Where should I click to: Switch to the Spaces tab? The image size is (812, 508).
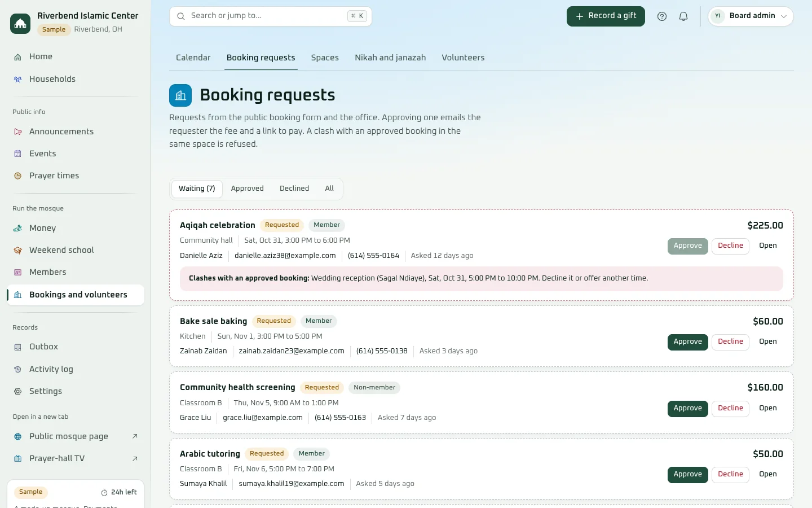(x=325, y=58)
